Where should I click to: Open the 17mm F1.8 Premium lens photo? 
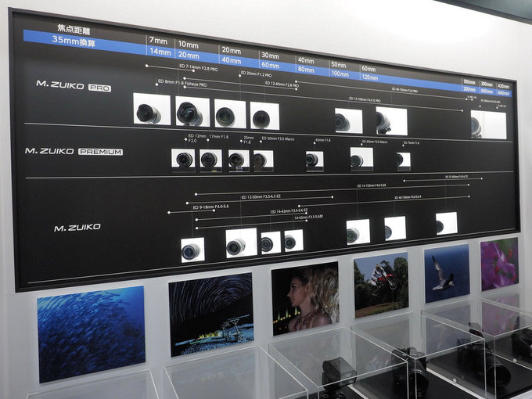point(210,159)
